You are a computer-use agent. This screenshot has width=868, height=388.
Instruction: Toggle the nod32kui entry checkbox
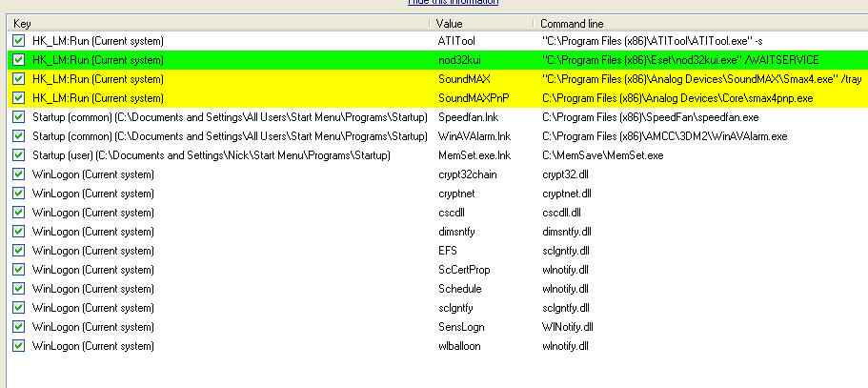19,60
